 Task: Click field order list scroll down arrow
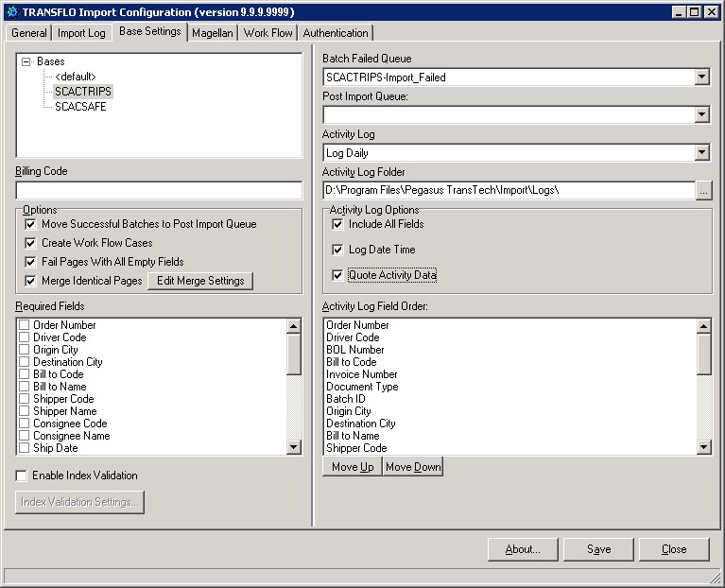pos(703,446)
